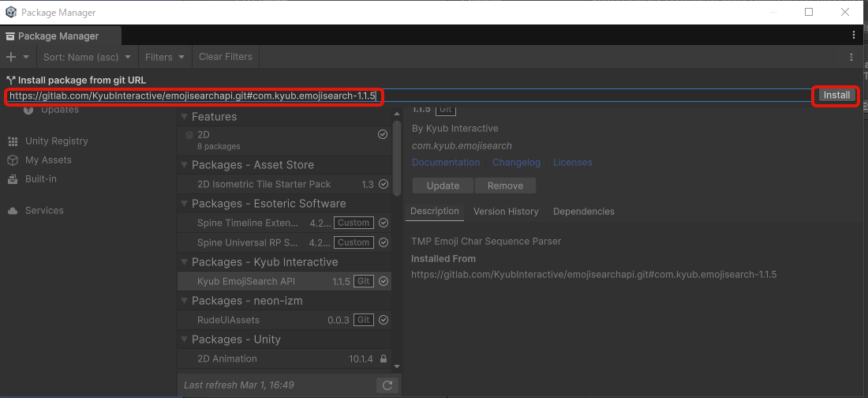
Task: Click the installed checkmark on 2D feature
Action: (383, 135)
